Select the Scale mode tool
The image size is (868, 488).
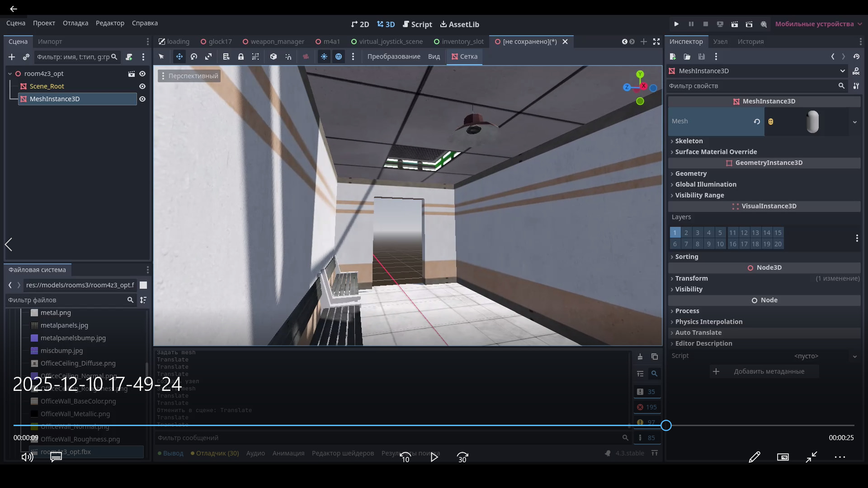208,56
